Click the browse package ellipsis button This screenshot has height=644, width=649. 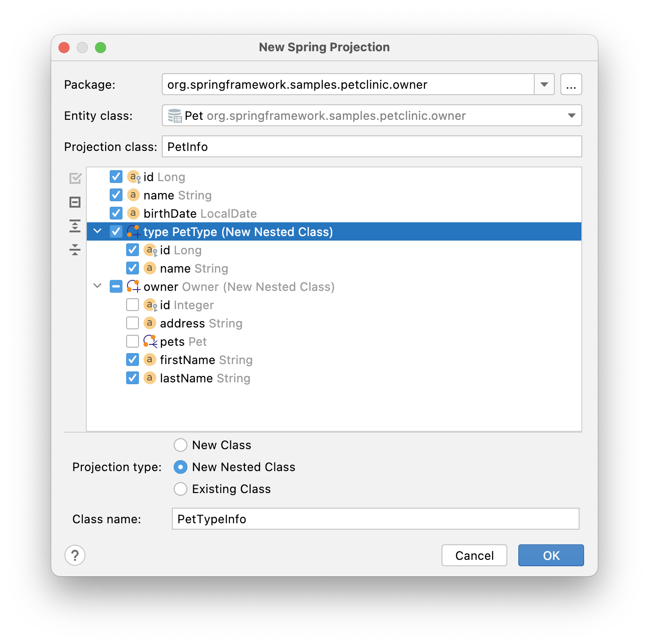(x=571, y=85)
